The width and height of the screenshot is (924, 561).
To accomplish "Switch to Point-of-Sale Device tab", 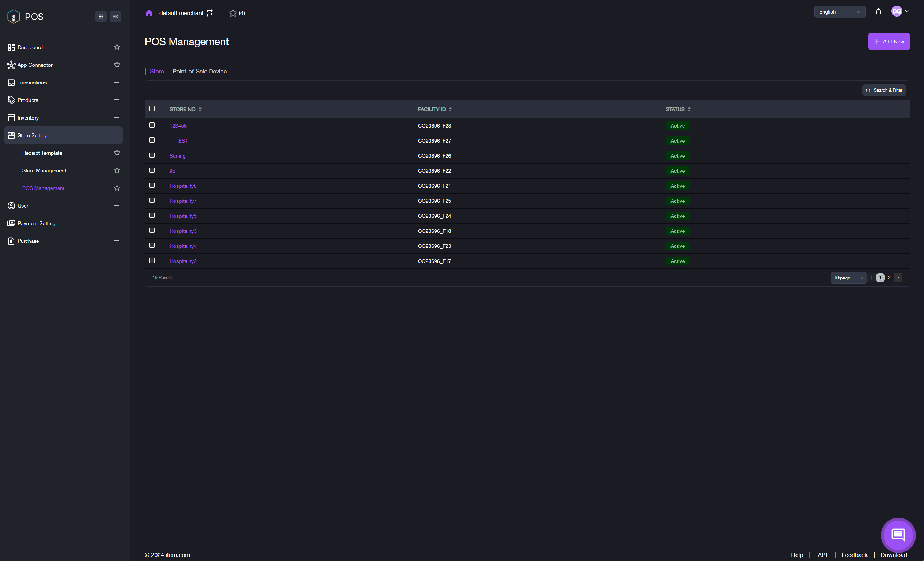I will point(200,71).
